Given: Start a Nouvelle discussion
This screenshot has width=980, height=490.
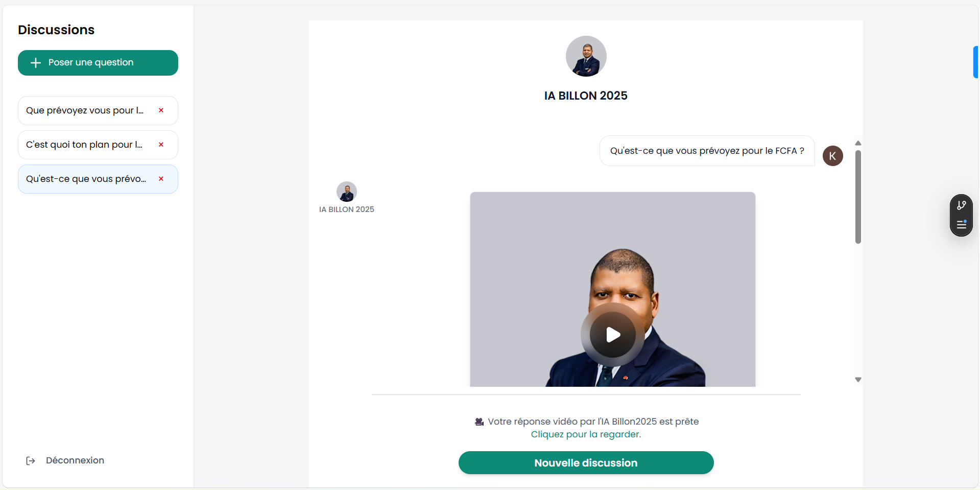Looking at the screenshot, I should [x=586, y=463].
